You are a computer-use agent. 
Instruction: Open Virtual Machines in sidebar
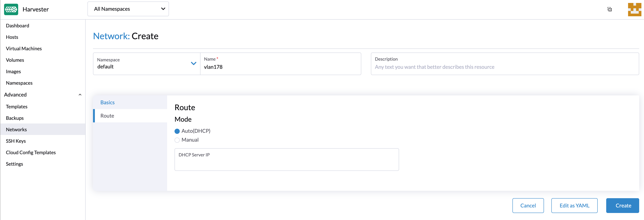tap(24, 49)
